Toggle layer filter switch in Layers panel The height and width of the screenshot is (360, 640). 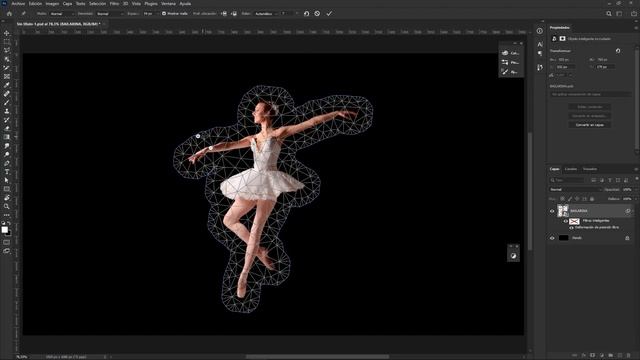(636, 179)
